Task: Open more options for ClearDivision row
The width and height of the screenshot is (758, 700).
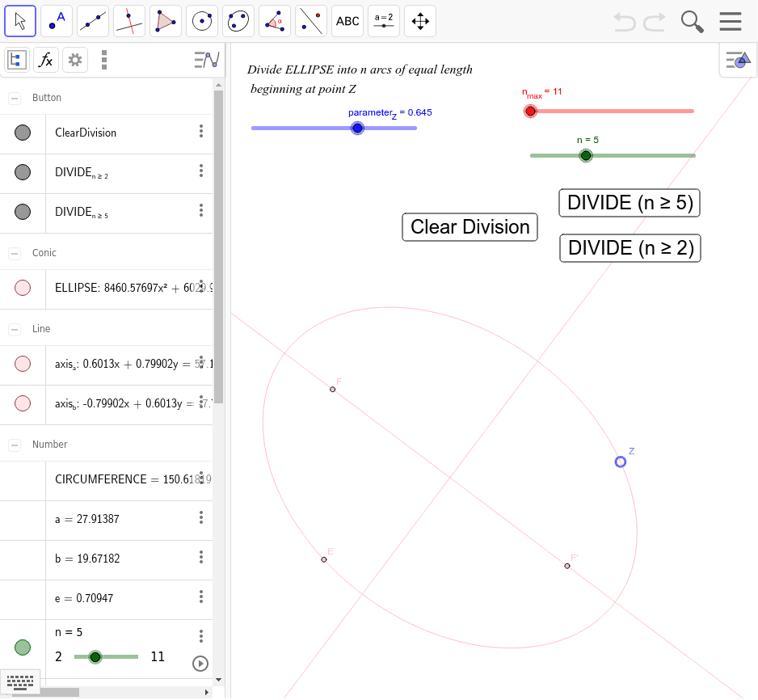Action: tap(201, 131)
